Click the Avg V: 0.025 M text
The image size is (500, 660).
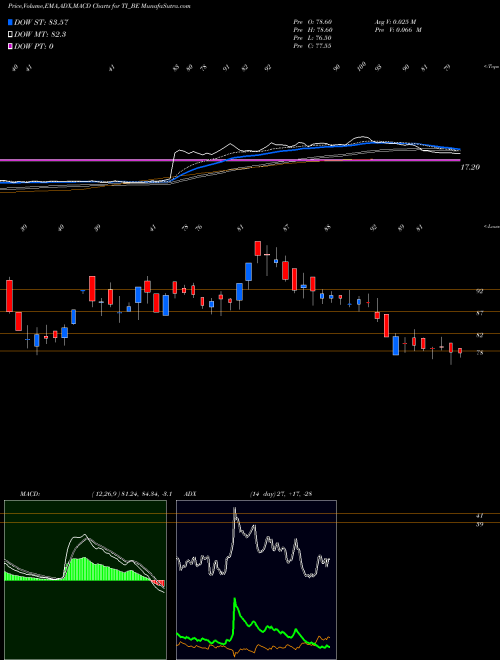[397, 21]
